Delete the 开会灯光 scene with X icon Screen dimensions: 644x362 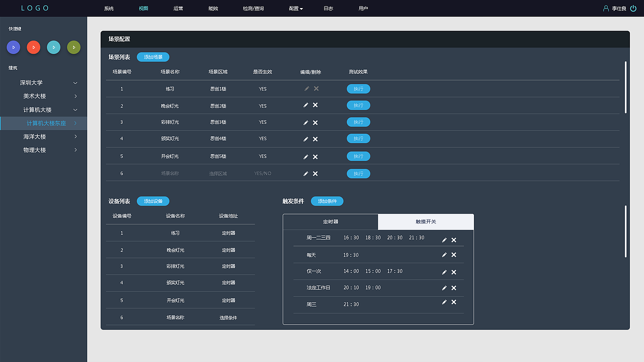[x=315, y=156]
